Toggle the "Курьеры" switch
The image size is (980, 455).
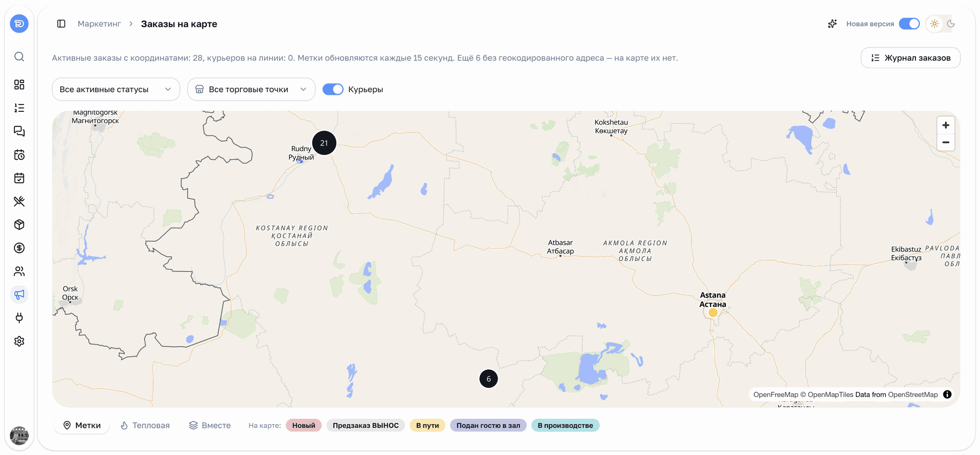point(333,90)
